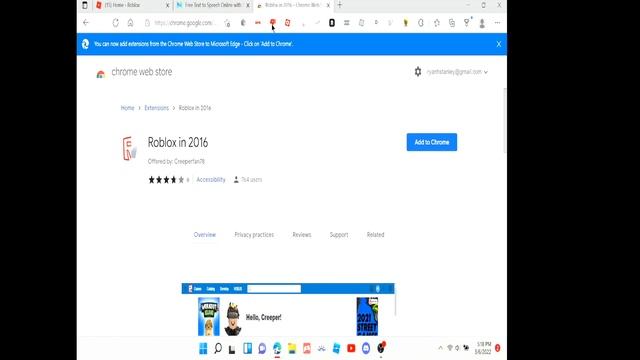Click the Roblox in 2016 extension icon

pos(129,149)
